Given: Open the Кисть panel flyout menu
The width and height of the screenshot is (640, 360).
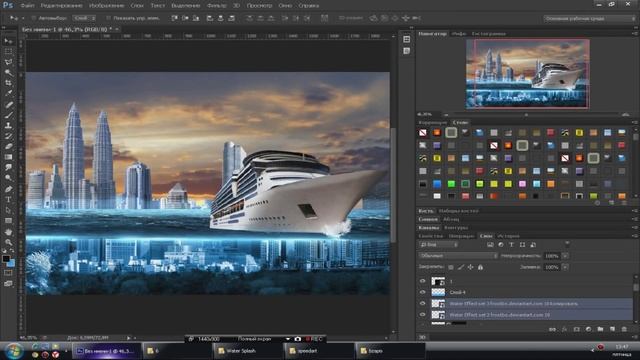Looking at the screenshot, I should (x=635, y=211).
